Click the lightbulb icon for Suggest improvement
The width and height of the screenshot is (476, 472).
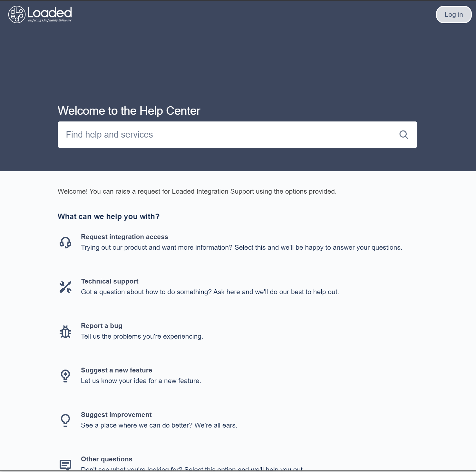[65, 420]
